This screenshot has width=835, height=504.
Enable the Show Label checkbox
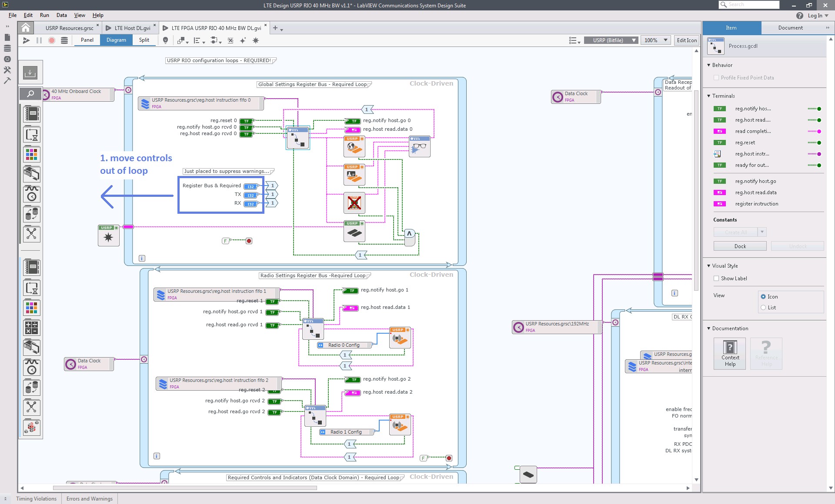click(716, 279)
